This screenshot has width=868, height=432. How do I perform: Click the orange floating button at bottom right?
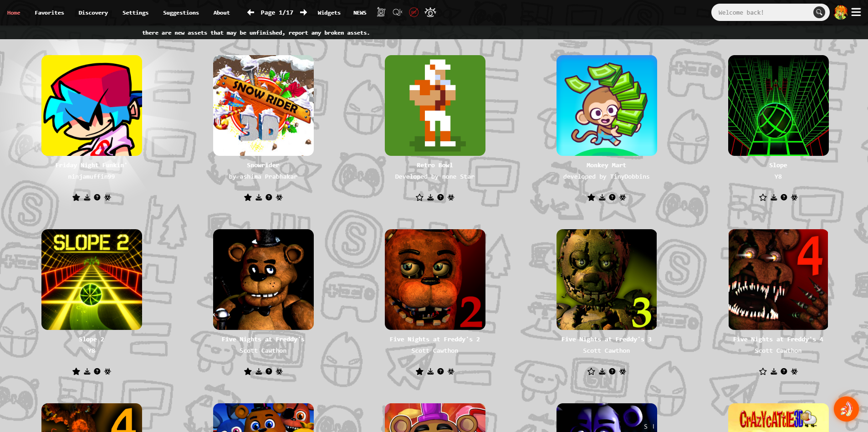point(846,409)
